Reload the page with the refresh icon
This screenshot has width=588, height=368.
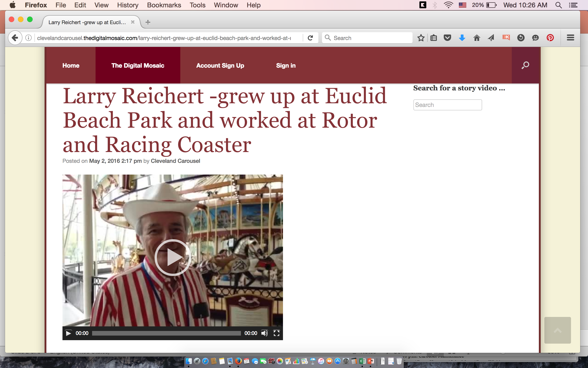tap(310, 38)
